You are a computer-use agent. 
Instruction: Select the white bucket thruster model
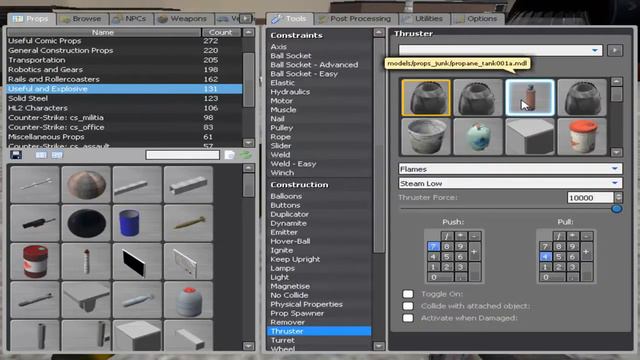[x=426, y=137]
